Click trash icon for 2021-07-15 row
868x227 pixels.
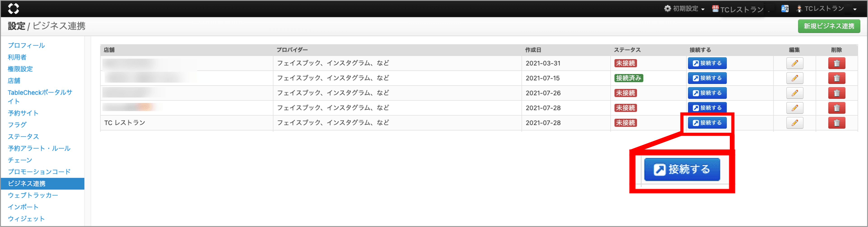tap(836, 78)
